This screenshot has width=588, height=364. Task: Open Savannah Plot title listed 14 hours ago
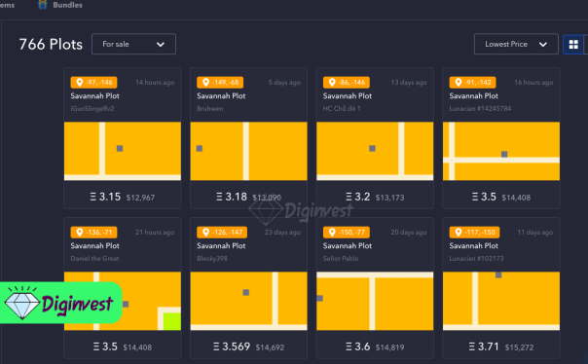(94, 96)
